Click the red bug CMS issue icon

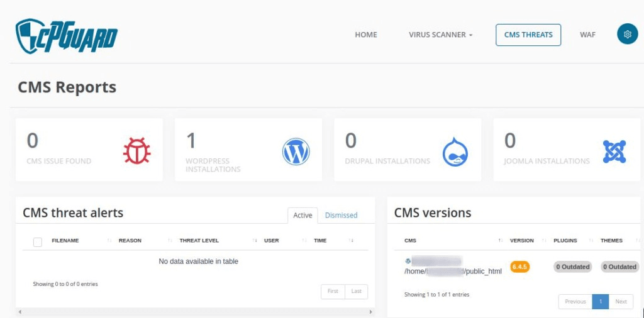136,151
